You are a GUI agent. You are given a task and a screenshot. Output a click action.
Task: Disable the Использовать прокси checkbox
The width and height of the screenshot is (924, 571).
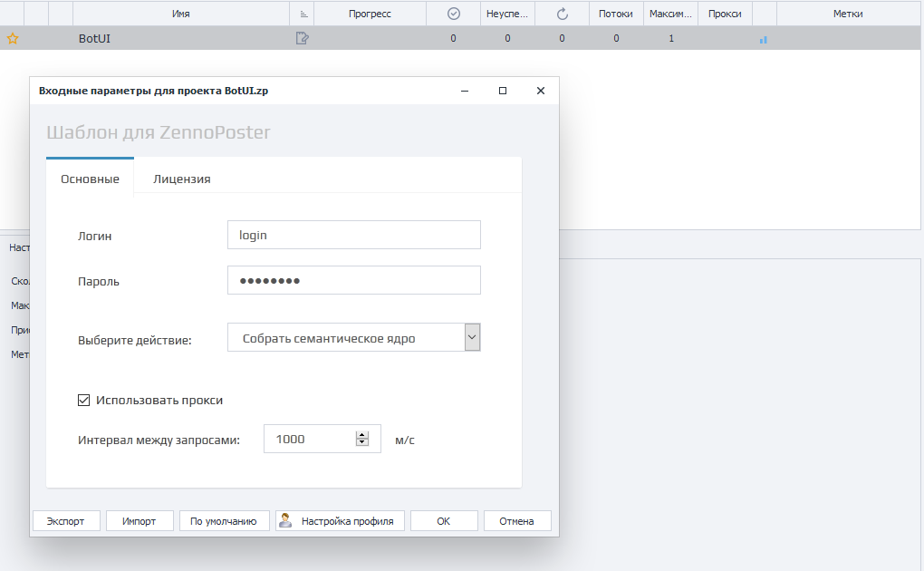pyautogui.click(x=82, y=399)
